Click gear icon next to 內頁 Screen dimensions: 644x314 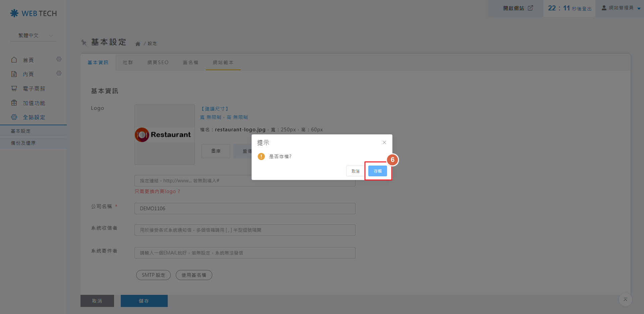pos(59,74)
